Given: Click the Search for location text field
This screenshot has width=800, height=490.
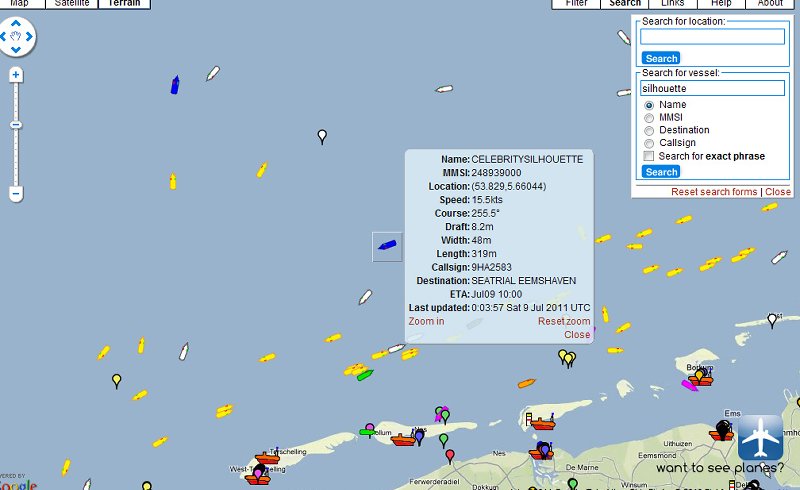Looking at the screenshot, I should (x=712, y=37).
